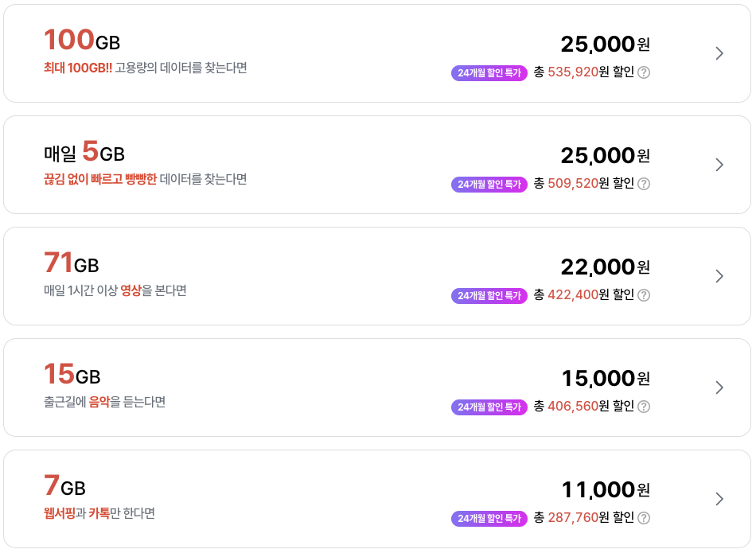
Task: Click the question mark icon on the 71GB plan
Action: (x=644, y=295)
